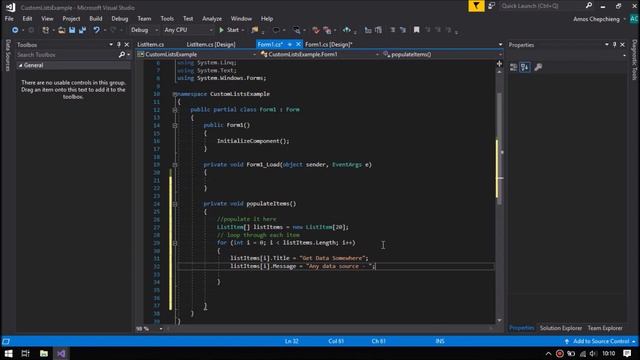
Task: Close the Form1.cs tab
Action: click(298, 44)
